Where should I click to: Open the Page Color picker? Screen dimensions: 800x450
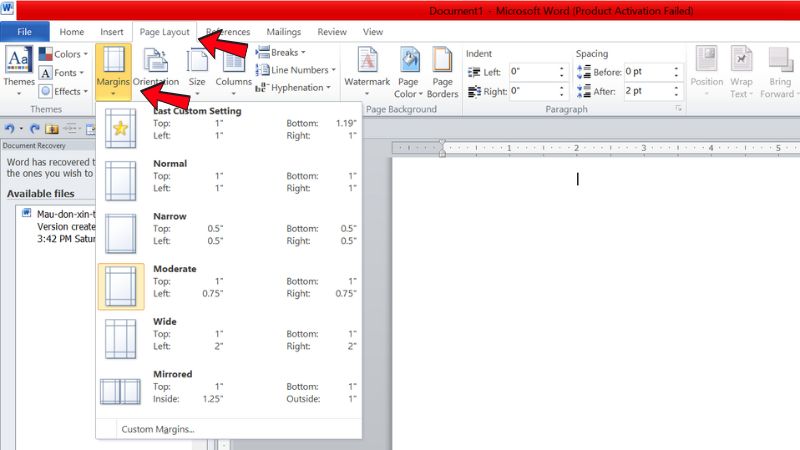pyautogui.click(x=408, y=71)
